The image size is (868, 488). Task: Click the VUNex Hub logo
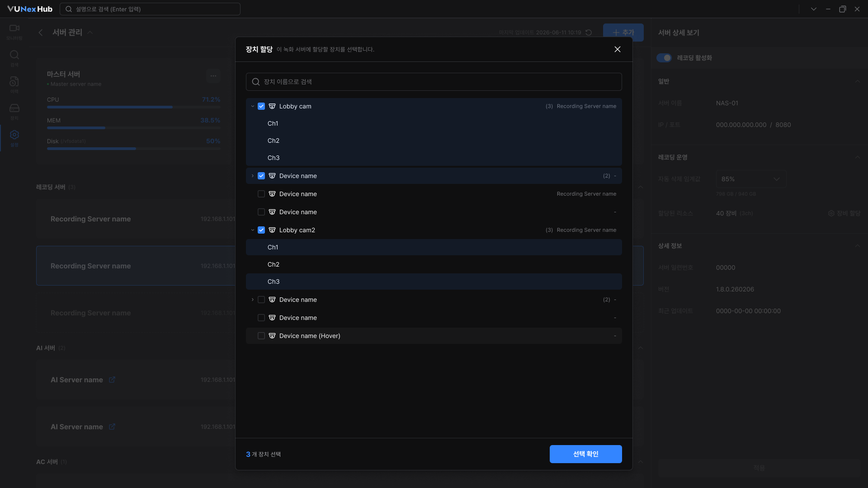[x=30, y=9]
